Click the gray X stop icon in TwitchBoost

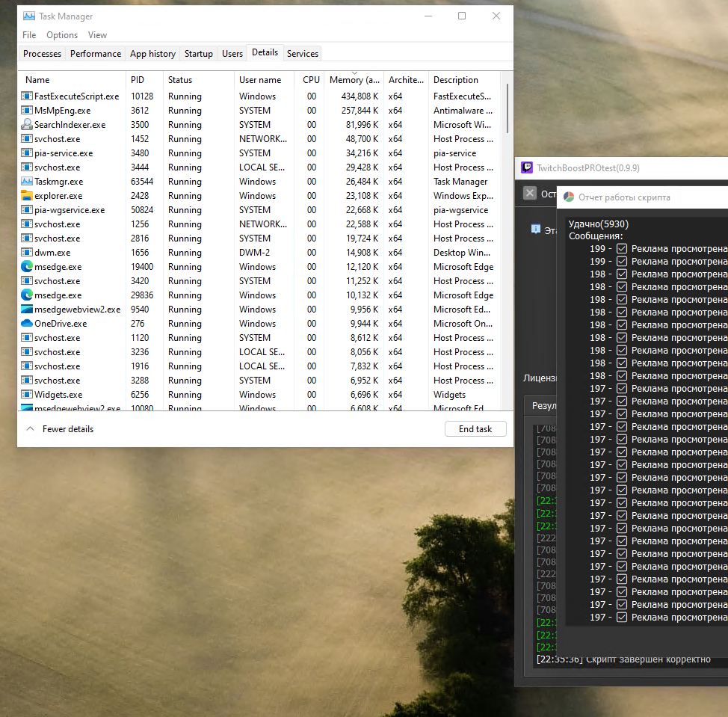pyautogui.click(x=530, y=194)
